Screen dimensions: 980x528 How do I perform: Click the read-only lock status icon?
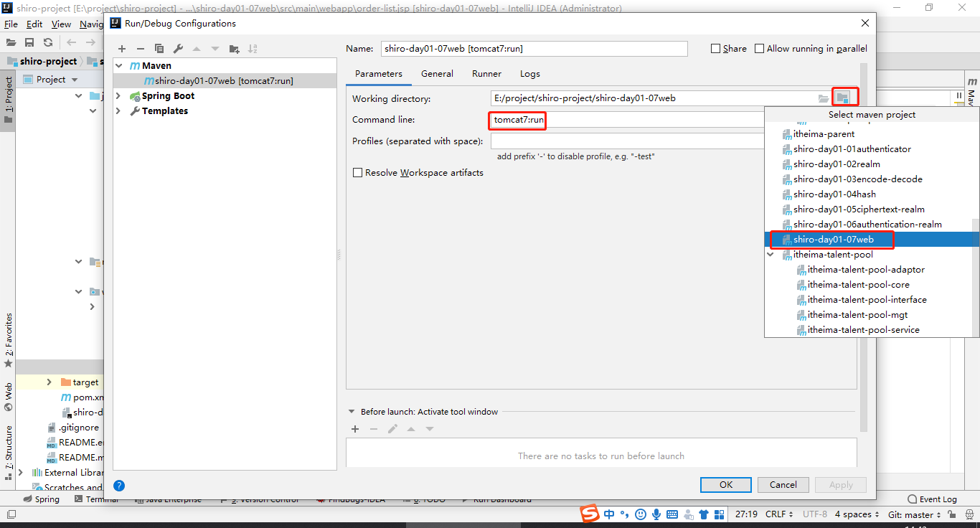coord(951,514)
